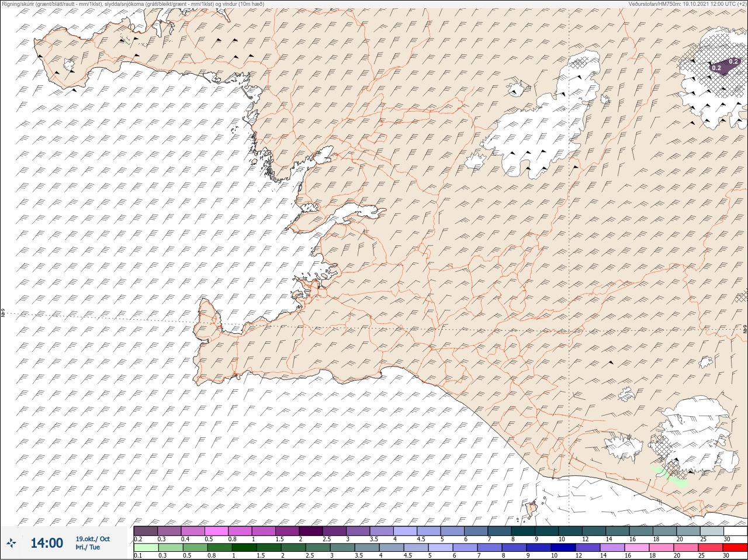Select the 4 lavender swatch in upper legend row
The height and width of the screenshot is (560, 748).
tap(406, 531)
